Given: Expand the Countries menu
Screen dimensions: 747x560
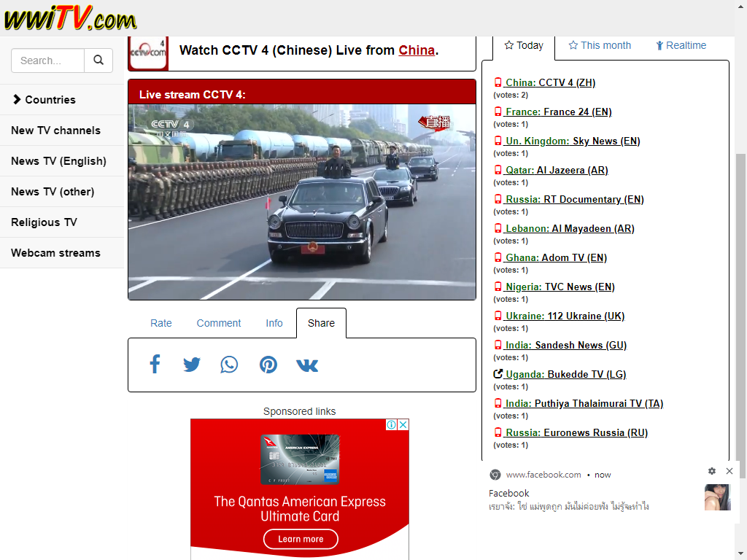Looking at the screenshot, I should click(62, 99).
